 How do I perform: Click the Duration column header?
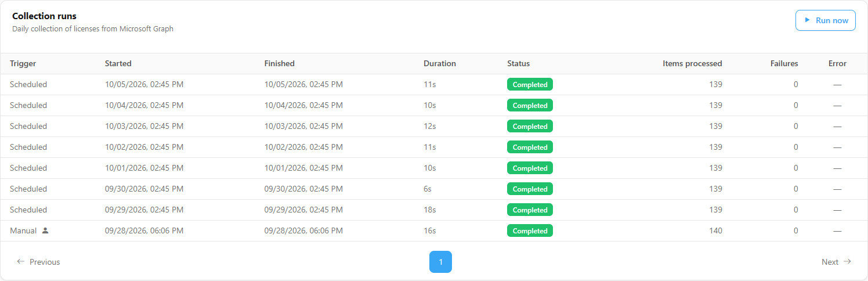[440, 64]
